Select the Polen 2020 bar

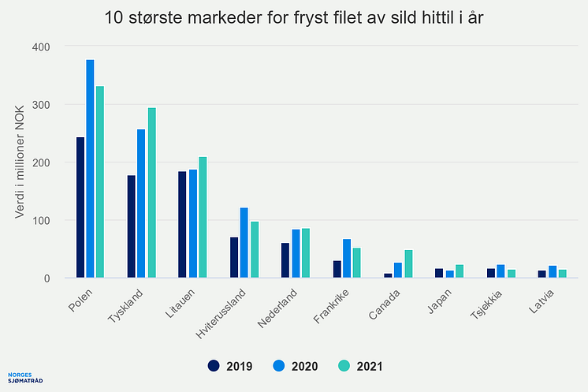click(x=90, y=169)
